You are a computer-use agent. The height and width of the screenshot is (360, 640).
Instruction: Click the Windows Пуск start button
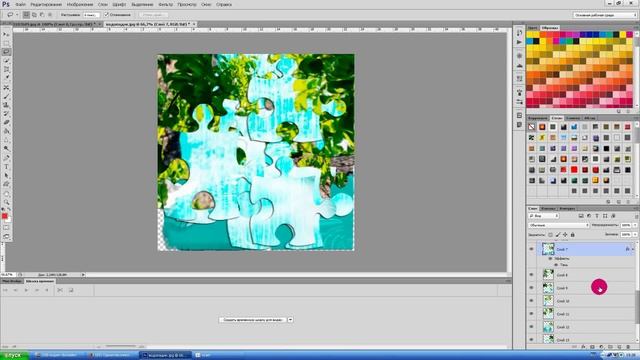tap(14, 356)
